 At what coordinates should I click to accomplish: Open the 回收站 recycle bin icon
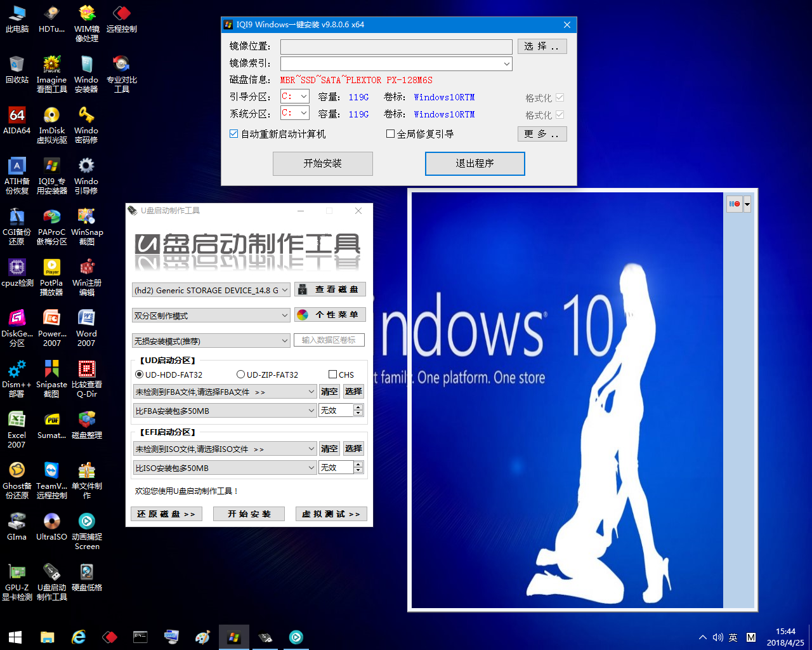click(x=17, y=70)
